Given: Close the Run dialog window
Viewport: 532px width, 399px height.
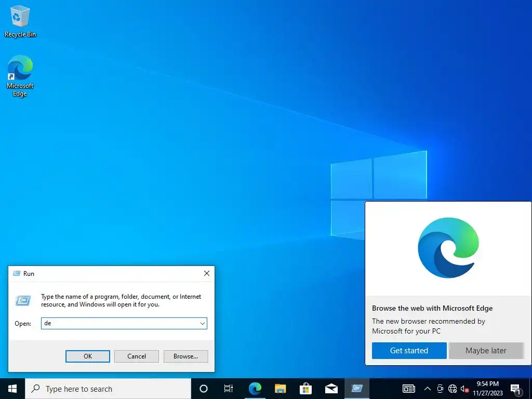Looking at the screenshot, I should tap(207, 273).
